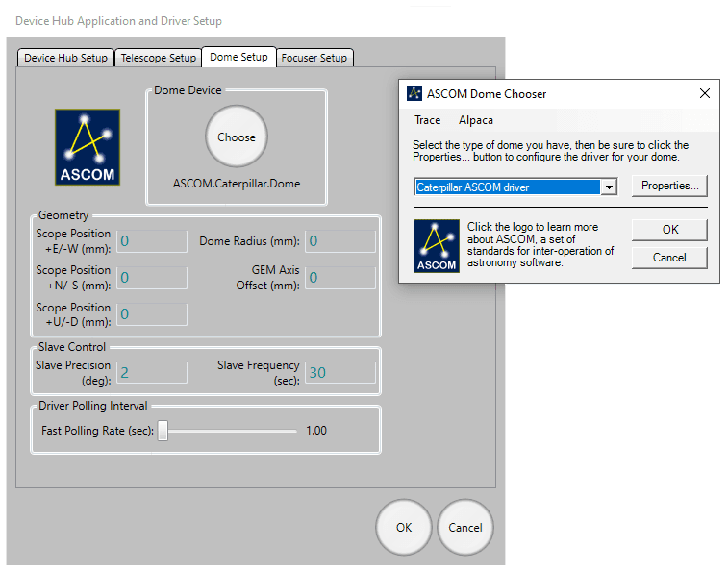Click the Fast Polling Rate slider handle
This screenshot has height=572, width=728.
pyautogui.click(x=163, y=431)
